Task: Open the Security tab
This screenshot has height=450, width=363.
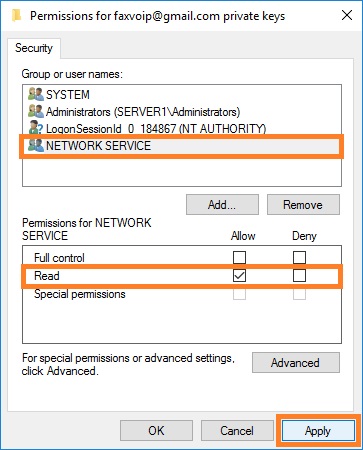Action: [34, 48]
